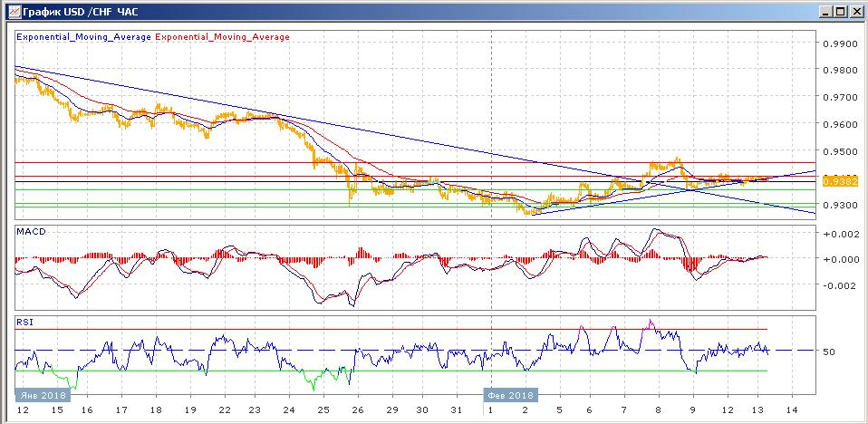The width and height of the screenshot is (868, 424).
Task: Click the chart window icon in title bar
Action: pos(14,11)
